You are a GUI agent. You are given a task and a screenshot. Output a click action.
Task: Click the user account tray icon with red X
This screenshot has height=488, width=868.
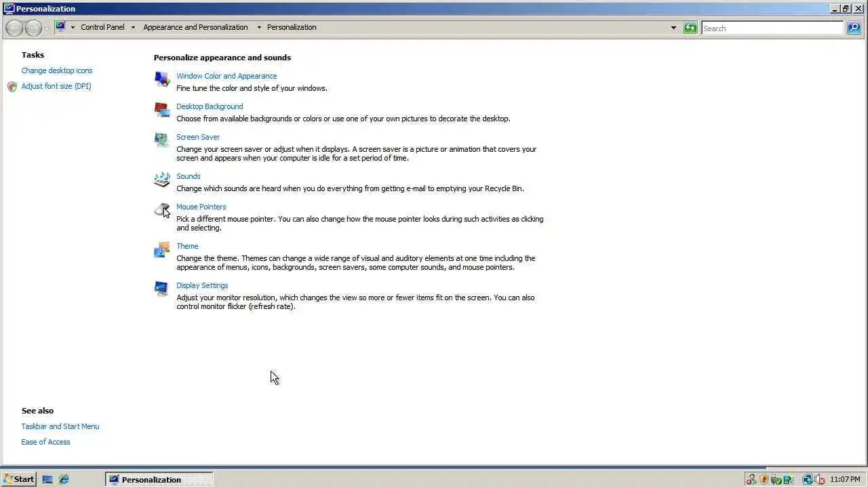(751, 479)
